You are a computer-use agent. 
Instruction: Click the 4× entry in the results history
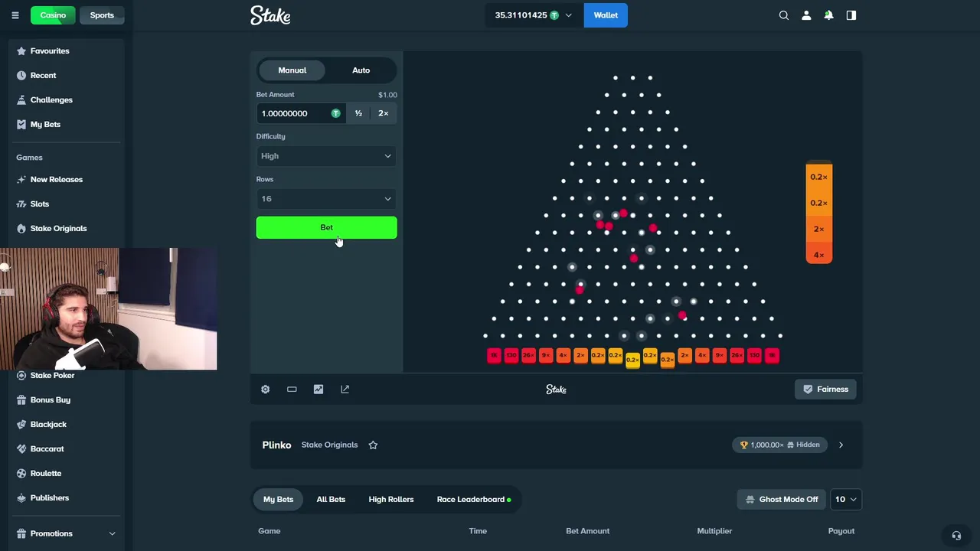[x=819, y=256]
